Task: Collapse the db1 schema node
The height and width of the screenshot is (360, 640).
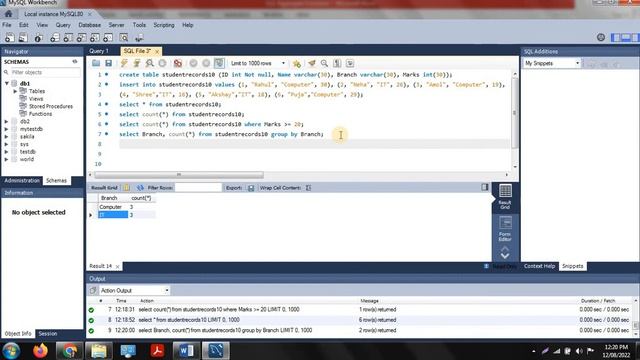Action: click(7, 83)
